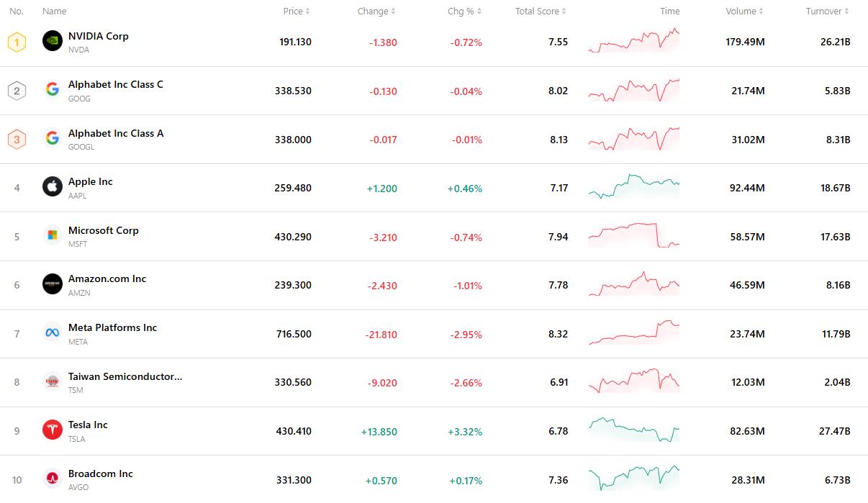Sort by Total Score column header
The image size is (868, 503).
click(541, 12)
